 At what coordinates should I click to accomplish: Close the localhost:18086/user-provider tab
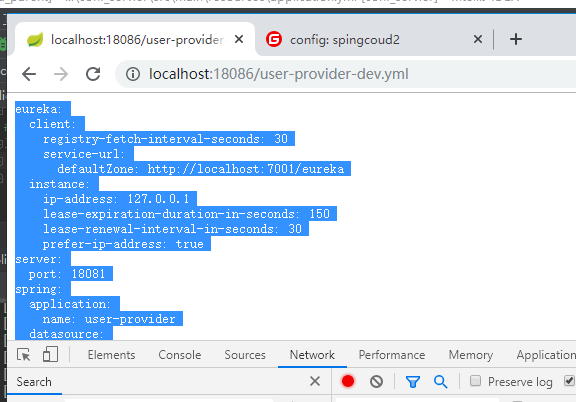(x=239, y=39)
